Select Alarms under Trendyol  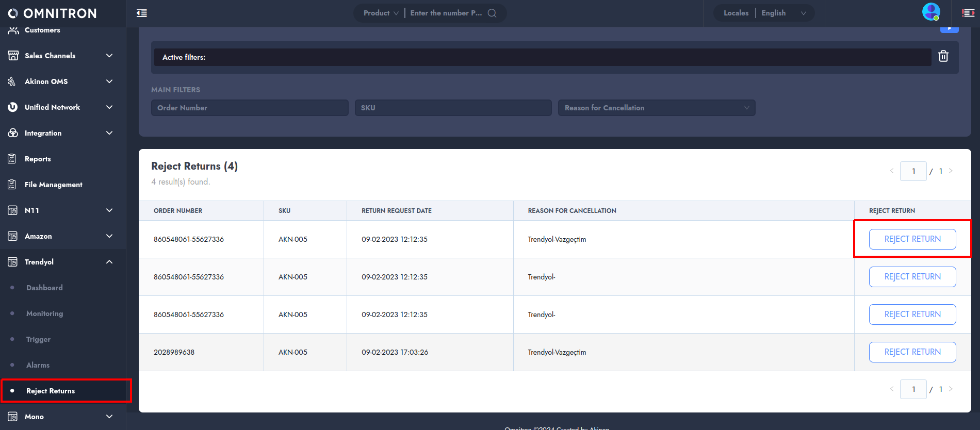(x=38, y=365)
